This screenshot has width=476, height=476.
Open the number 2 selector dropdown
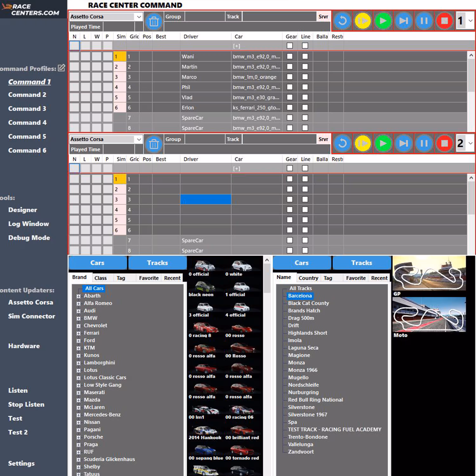(470, 143)
